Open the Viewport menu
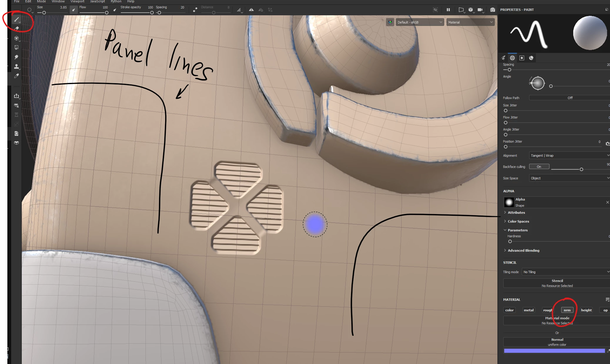This screenshot has width=610, height=364. [77, 1]
